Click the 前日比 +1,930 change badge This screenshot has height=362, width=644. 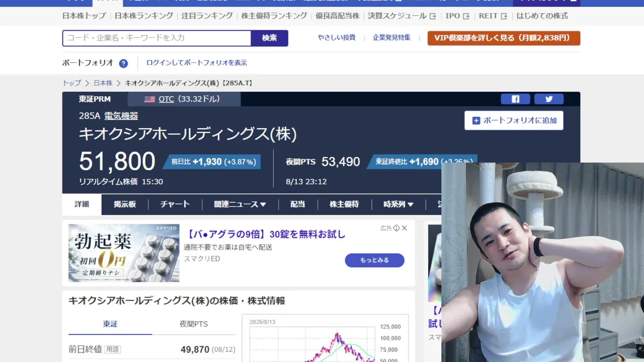point(211,162)
